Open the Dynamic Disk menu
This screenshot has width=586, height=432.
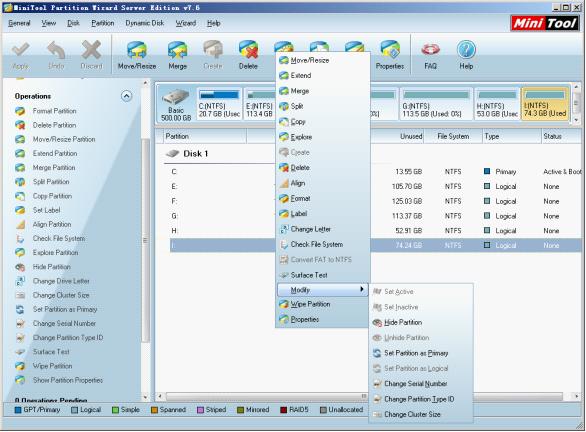click(x=145, y=23)
